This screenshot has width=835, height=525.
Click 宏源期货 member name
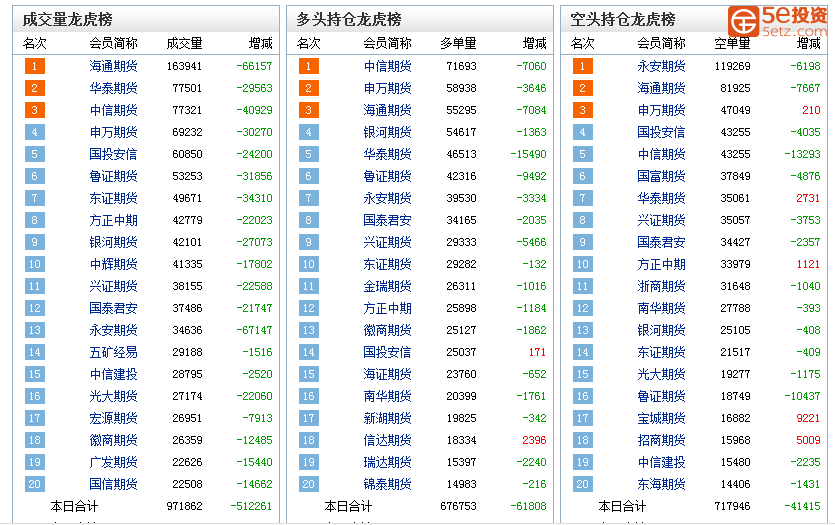113,418
